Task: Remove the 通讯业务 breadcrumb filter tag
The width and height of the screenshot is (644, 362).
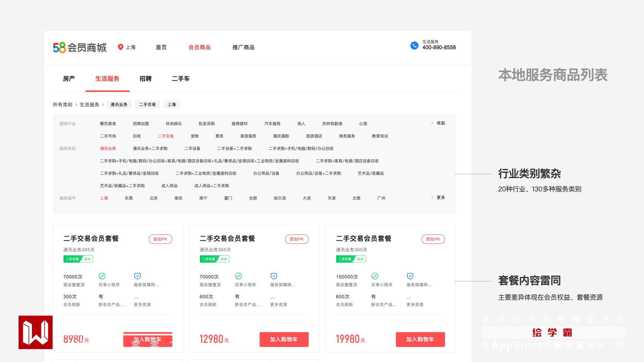Action: pos(119,105)
